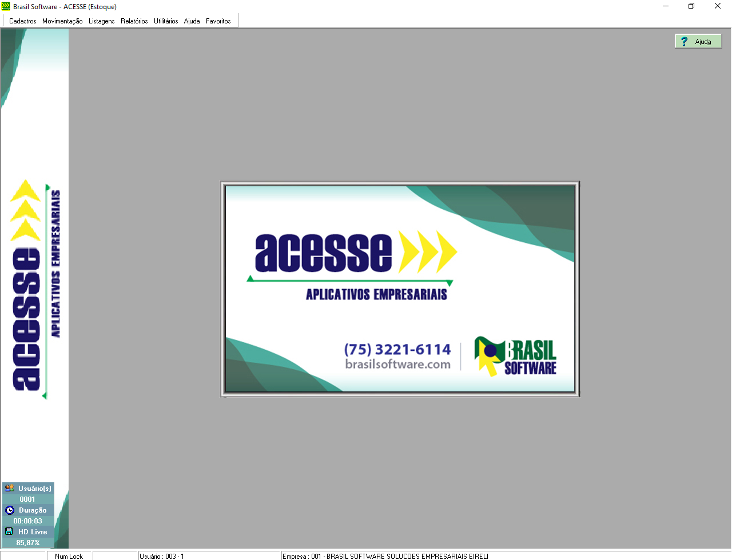Click the acesse splash banner image
732x560 pixels.
coord(400,289)
